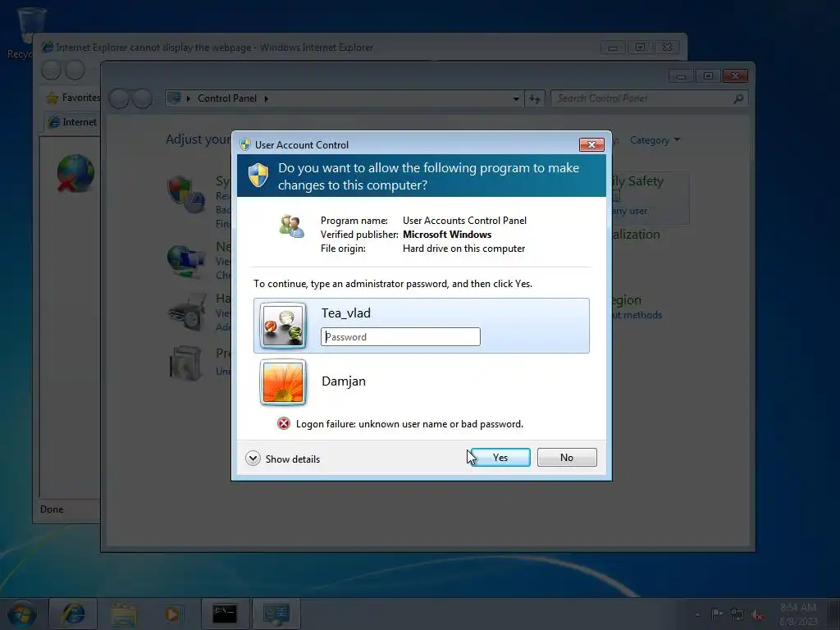Select the Damjan account picture
The image size is (840, 630).
click(283, 382)
